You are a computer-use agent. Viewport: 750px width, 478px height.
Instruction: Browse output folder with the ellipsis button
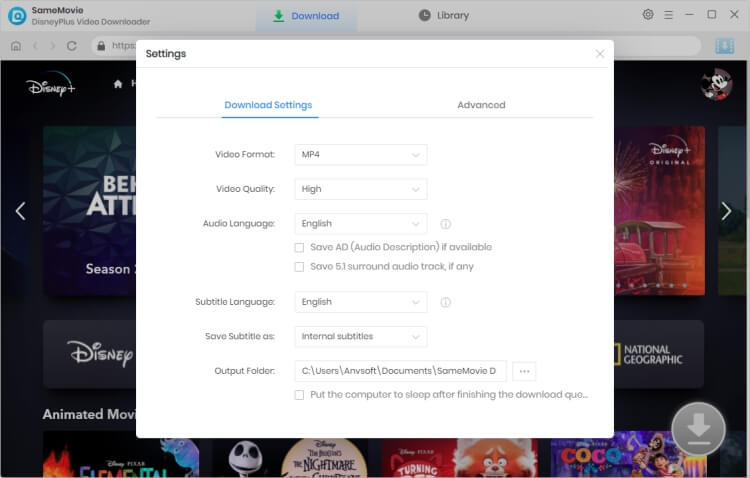(524, 371)
